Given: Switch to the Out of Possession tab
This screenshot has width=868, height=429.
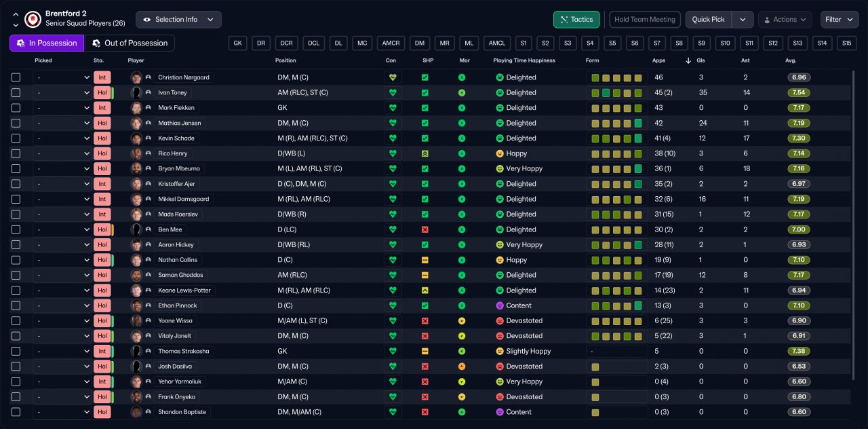Looking at the screenshot, I should pyautogui.click(x=130, y=43).
